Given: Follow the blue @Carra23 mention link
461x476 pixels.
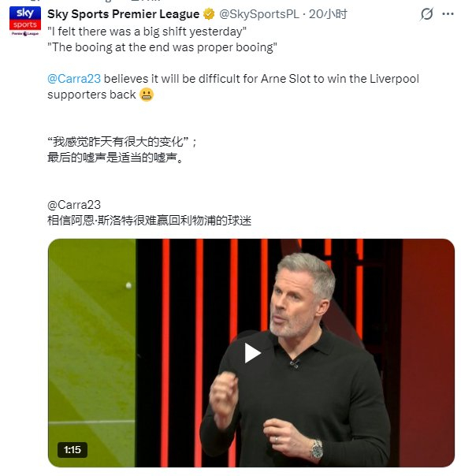Looking at the screenshot, I should coord(74,79).
